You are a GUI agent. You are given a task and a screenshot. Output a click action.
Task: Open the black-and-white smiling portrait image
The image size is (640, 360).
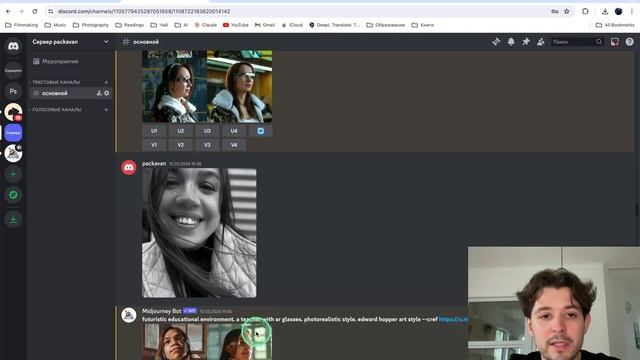199,233
